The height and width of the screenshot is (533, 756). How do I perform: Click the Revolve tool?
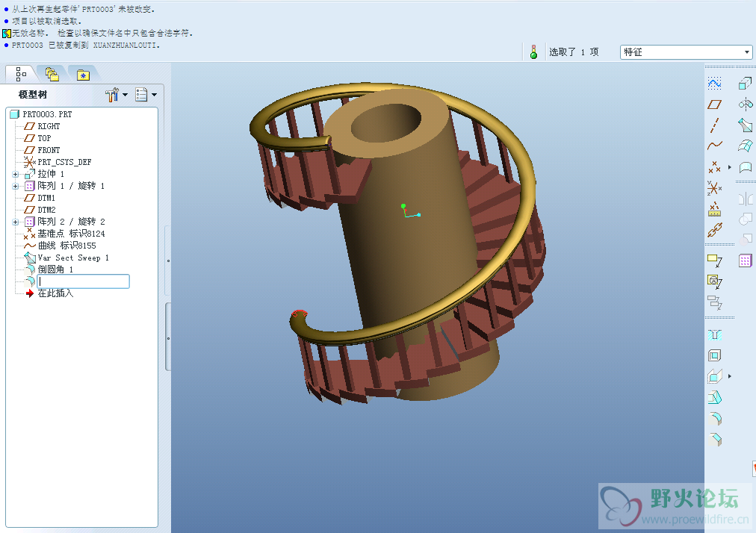point(746,104)
